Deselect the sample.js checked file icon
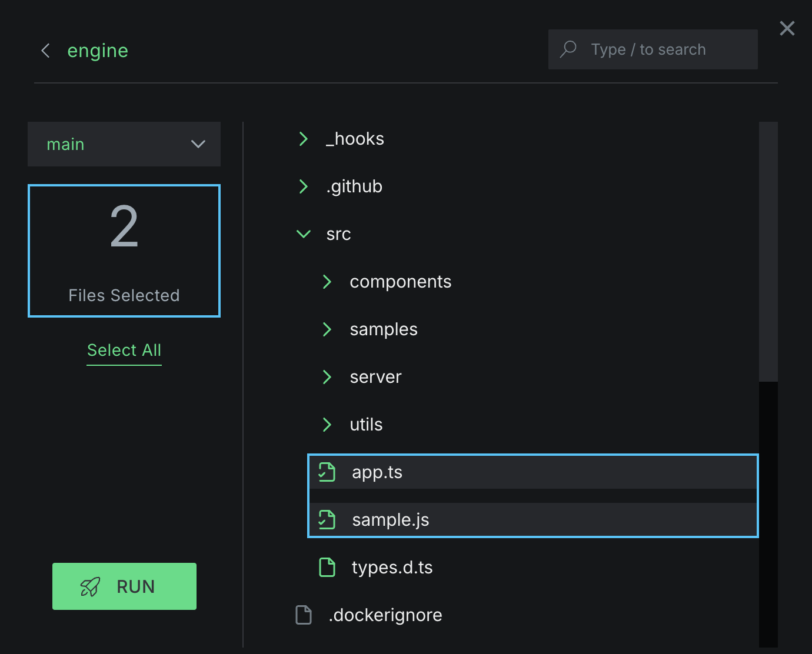Viewport: 812px width, 654px height. (327, 520)
